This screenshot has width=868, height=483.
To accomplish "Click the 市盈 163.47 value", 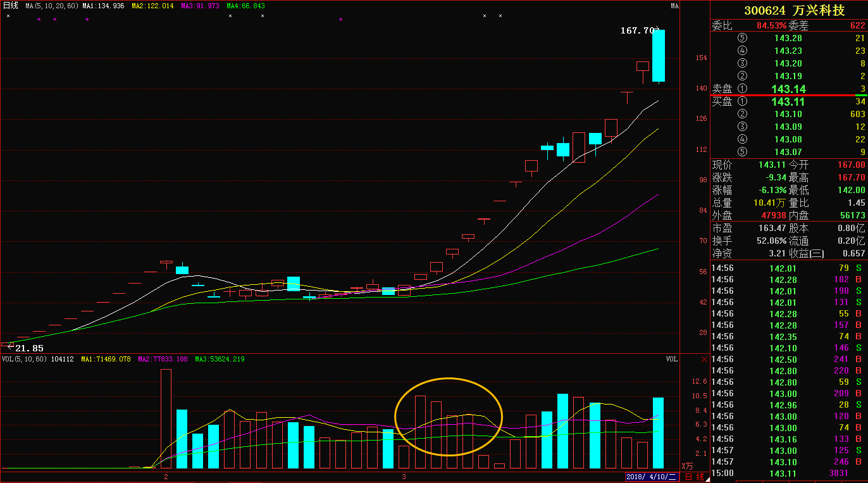I will 772,228.
